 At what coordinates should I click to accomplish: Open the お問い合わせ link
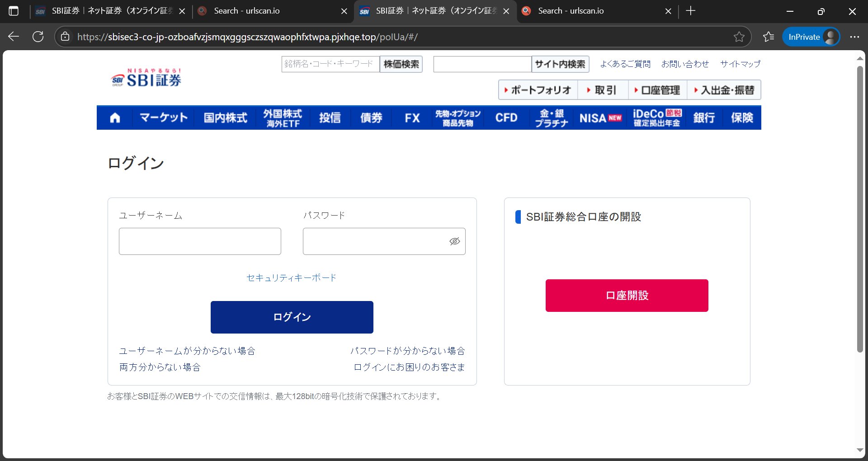(x=685, y=64)
